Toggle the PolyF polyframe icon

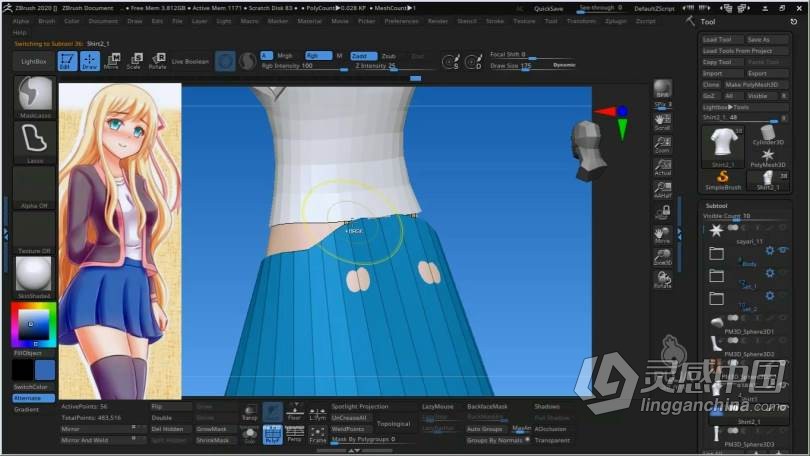click(x=272, y=434)
